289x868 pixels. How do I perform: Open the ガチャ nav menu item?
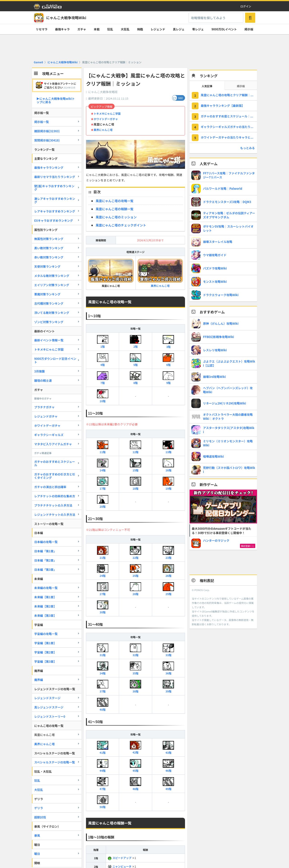pos(81,29)
